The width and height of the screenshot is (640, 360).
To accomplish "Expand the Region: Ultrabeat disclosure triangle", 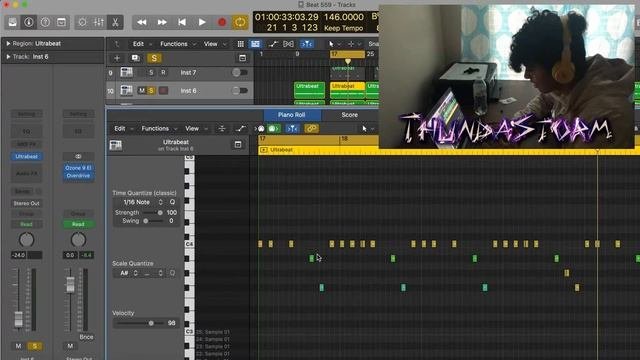I will pos(8,43).
